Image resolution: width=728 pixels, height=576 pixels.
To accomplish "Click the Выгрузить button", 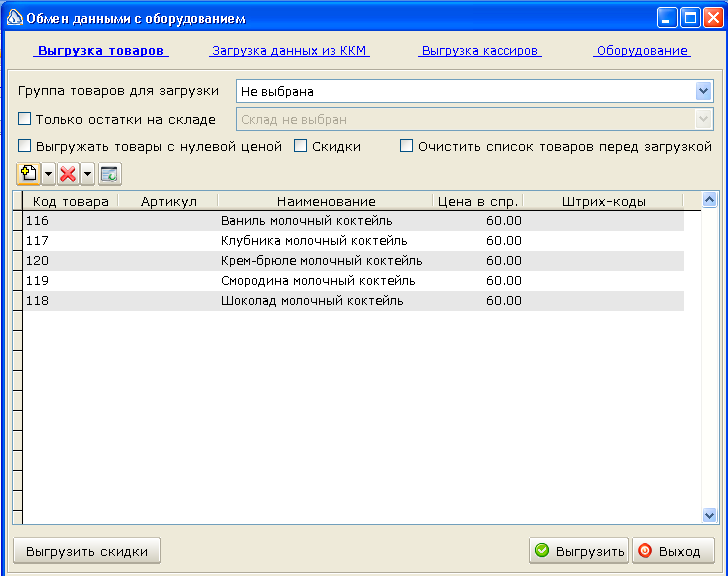I will tap(578, 551).
